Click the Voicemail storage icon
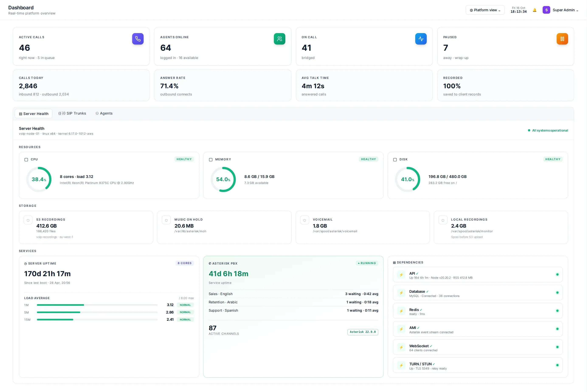This screenshot has width=587, height=392. pos(304,220)
